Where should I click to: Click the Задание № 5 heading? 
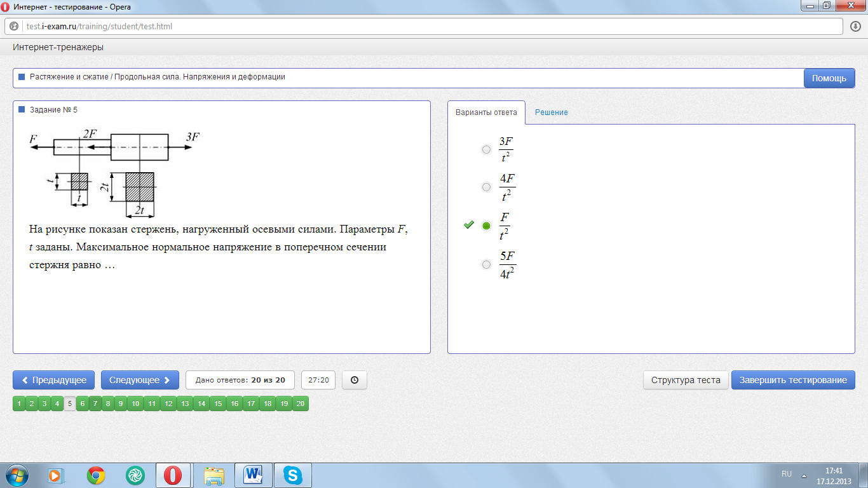coord(53,109)
